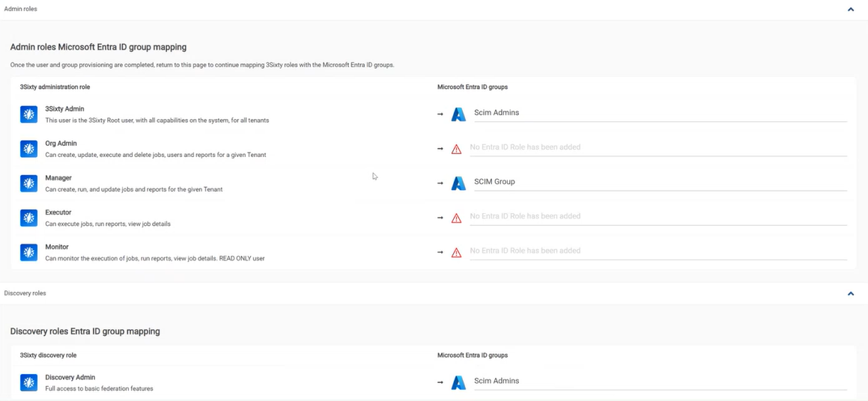Click the Manager role icon

tap(29, 183)
